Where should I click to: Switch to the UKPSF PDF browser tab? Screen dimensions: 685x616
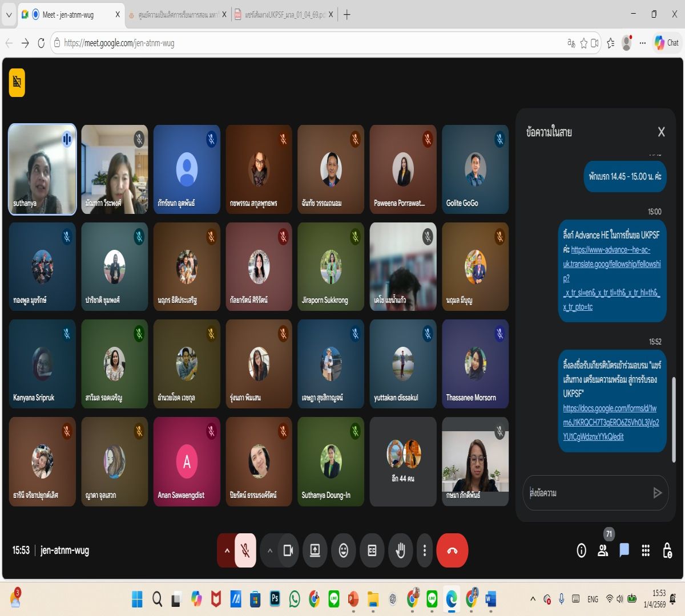(x=284, y=15)
